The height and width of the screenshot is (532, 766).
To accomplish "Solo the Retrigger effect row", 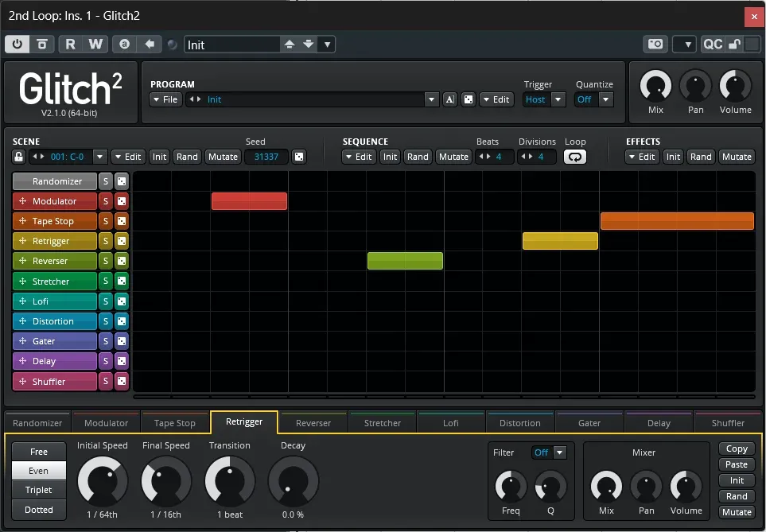I will (x=106, y=241).
